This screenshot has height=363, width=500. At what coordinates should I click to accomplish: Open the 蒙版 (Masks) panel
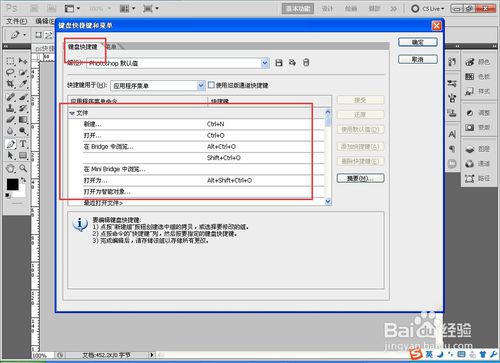pos(477,127)
